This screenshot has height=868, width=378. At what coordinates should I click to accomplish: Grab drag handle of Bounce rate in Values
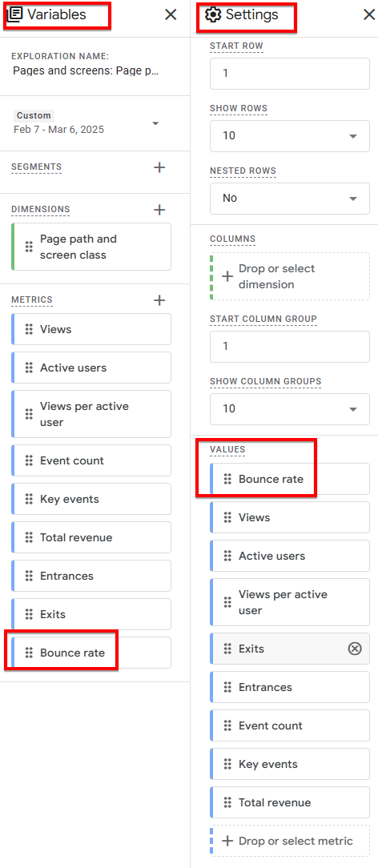(x=227, y=480)
